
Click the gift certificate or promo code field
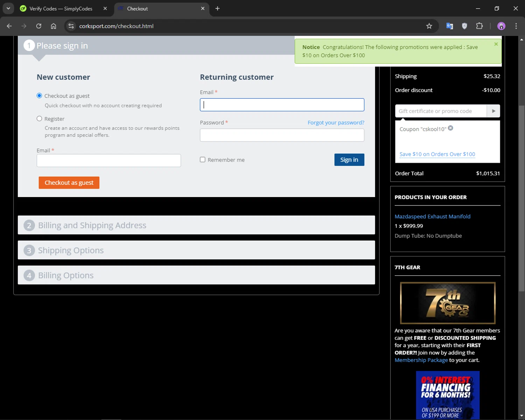point(441,111)
